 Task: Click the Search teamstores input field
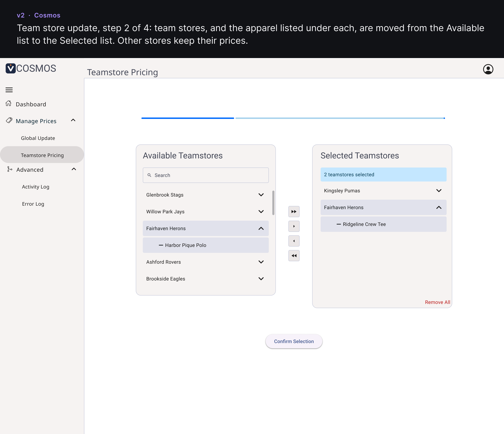[206, 175]
